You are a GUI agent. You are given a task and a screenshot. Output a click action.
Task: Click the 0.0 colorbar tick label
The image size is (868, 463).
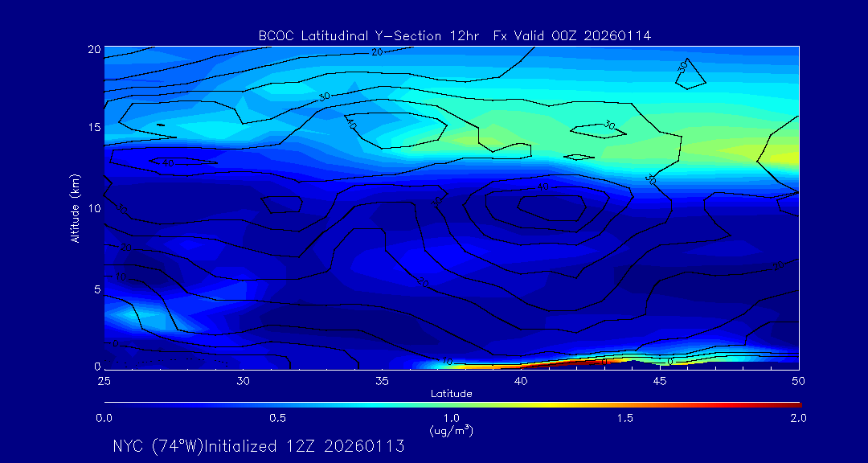[x=104, y=418]
